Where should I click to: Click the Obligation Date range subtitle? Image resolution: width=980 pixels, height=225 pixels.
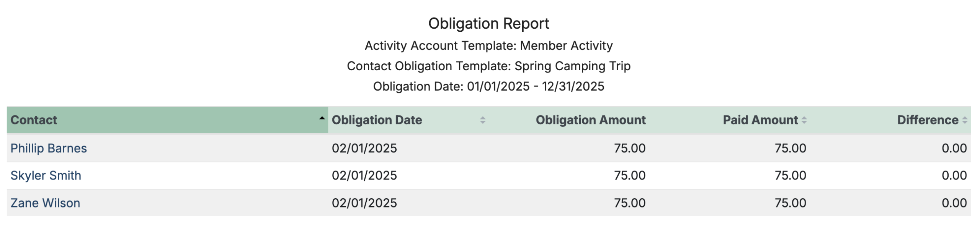click(x=488, y=86)
